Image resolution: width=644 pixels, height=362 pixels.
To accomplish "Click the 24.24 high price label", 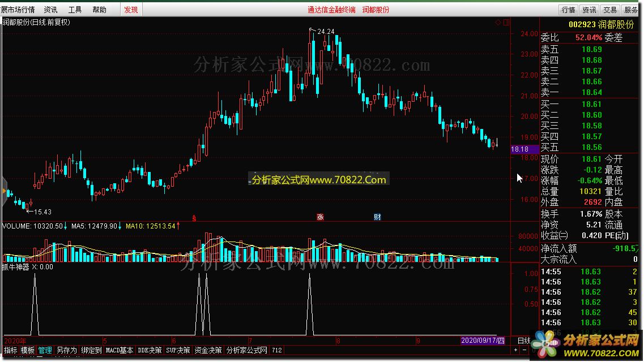I will (326, 32).
